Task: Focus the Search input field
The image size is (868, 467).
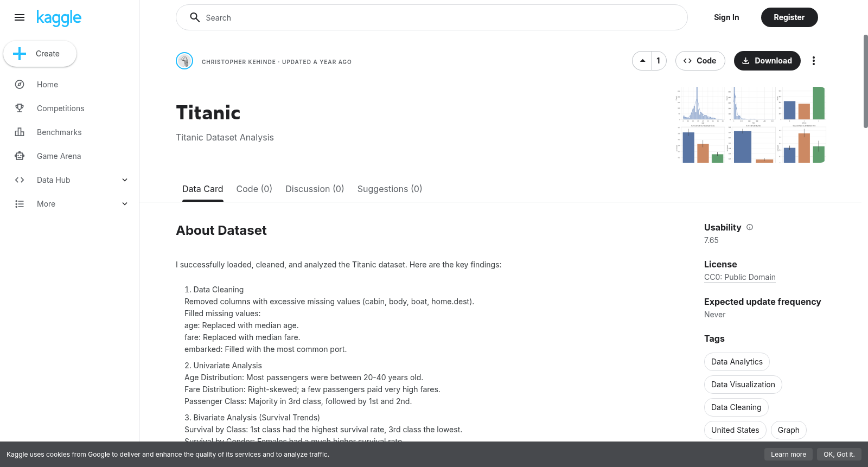Action: click(x=432, y=17)
